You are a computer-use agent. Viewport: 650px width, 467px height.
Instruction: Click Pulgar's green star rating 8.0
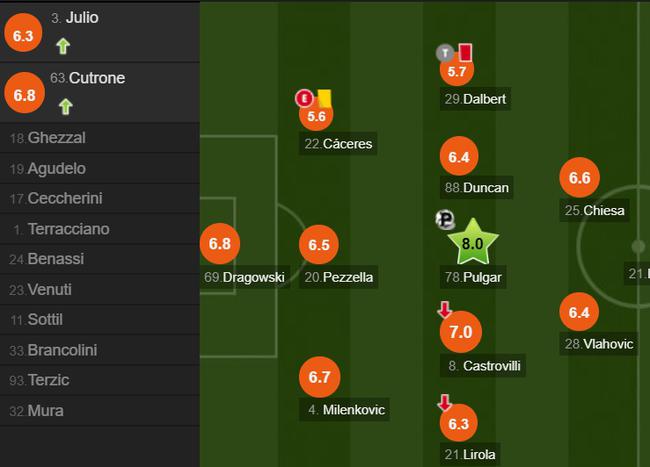(473, 242)
